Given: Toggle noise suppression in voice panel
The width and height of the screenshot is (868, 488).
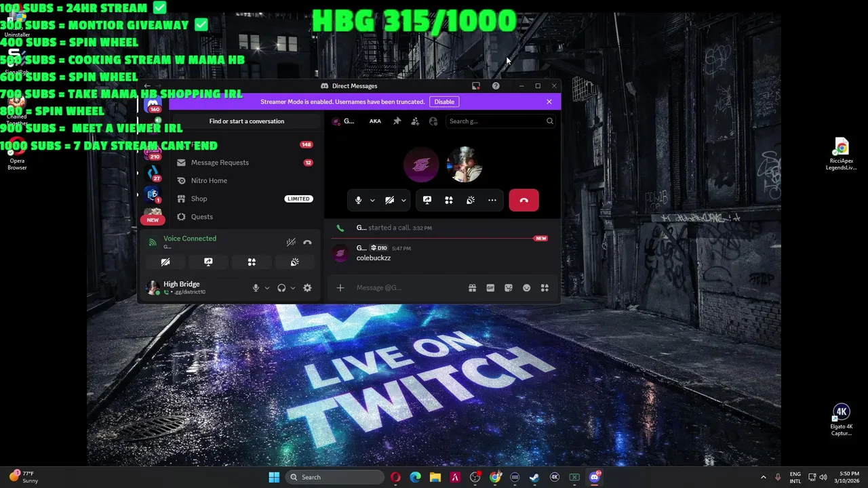Looking at the screenshot, I should point(291,243).
